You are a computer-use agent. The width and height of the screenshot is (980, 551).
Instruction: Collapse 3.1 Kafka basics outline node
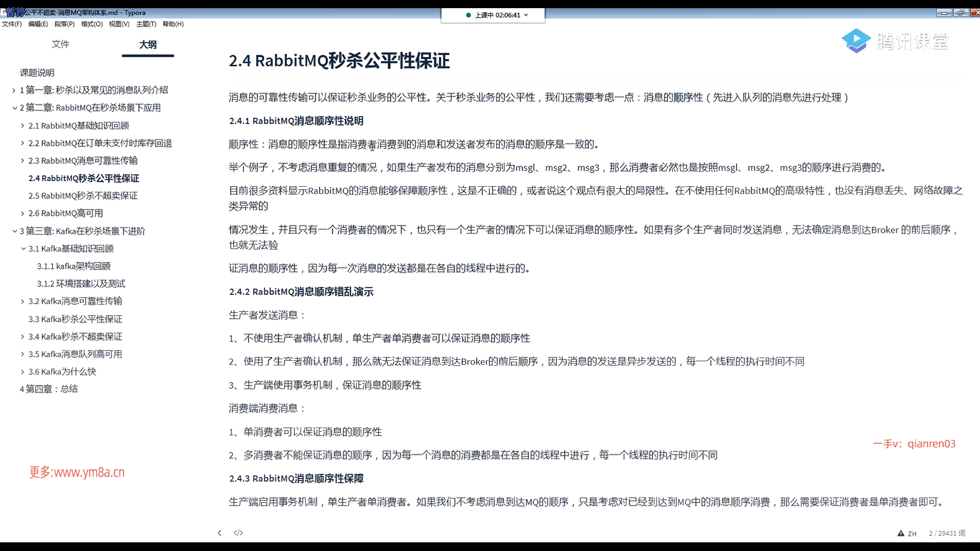(23, 248)
